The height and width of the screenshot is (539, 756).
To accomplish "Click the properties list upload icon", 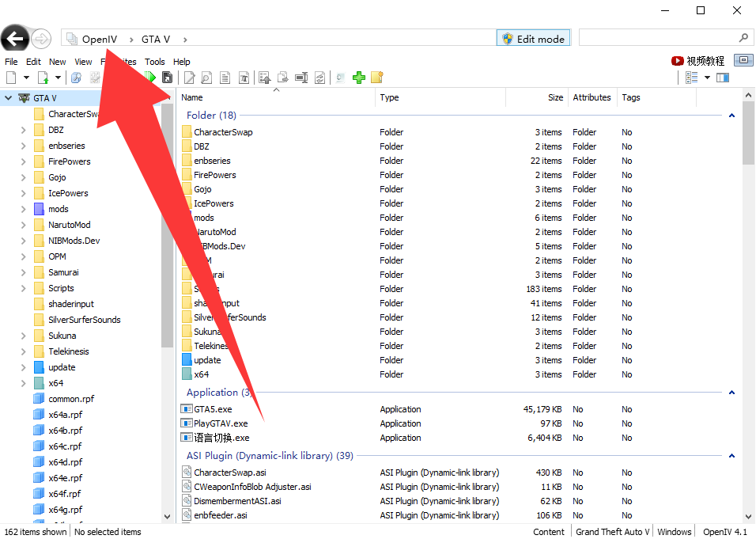I will click(x=264, y=78).
